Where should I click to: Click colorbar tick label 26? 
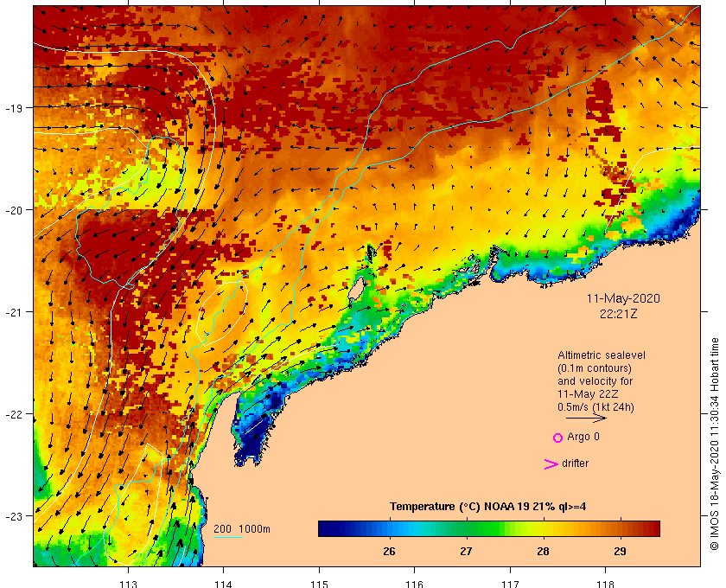tap(390, 552)
